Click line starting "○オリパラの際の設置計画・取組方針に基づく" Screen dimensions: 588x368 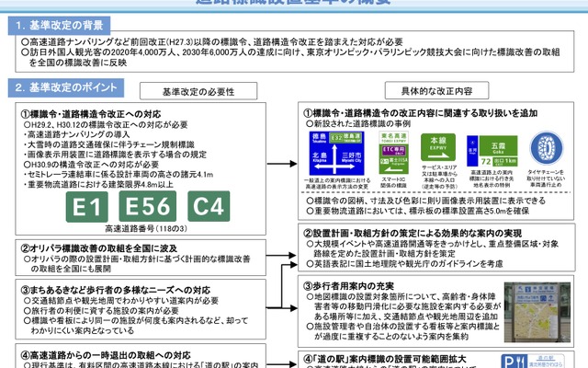[x=137, y=264]
